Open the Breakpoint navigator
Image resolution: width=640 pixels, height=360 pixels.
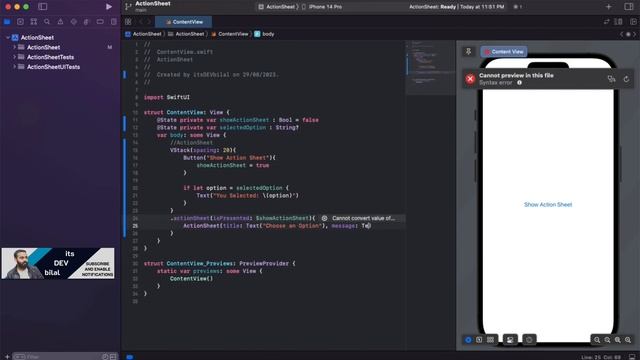[100, 22]
